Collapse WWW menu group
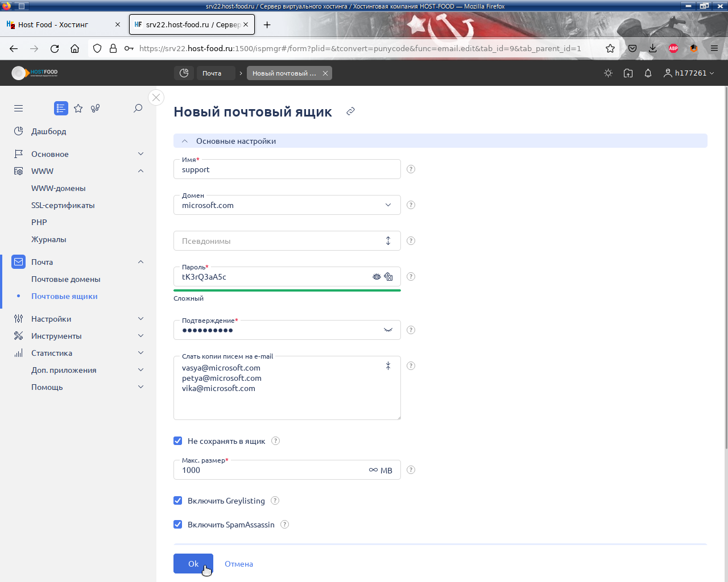The image size is (728, 582). (141, 171)
